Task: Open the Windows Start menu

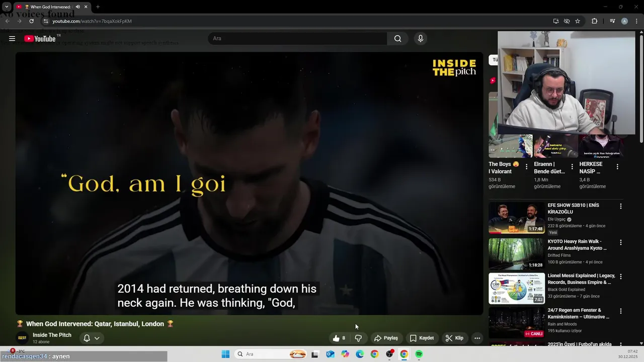Action: click(x=225, y=354)
